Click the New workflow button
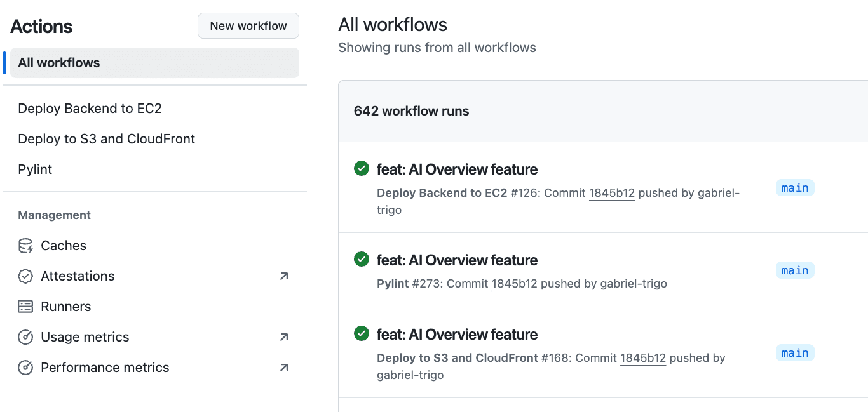Screen dimensions: 868x412 248,26
